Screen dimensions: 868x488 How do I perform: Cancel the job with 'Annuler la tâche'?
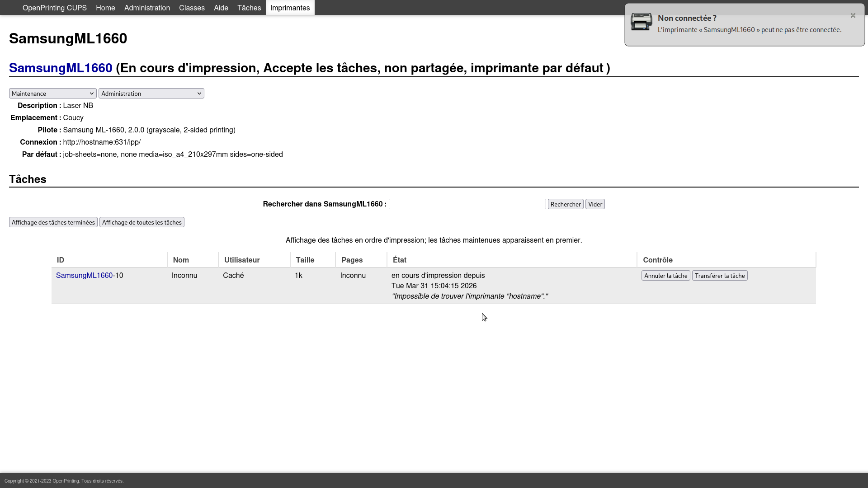click(x=665, y=276)
